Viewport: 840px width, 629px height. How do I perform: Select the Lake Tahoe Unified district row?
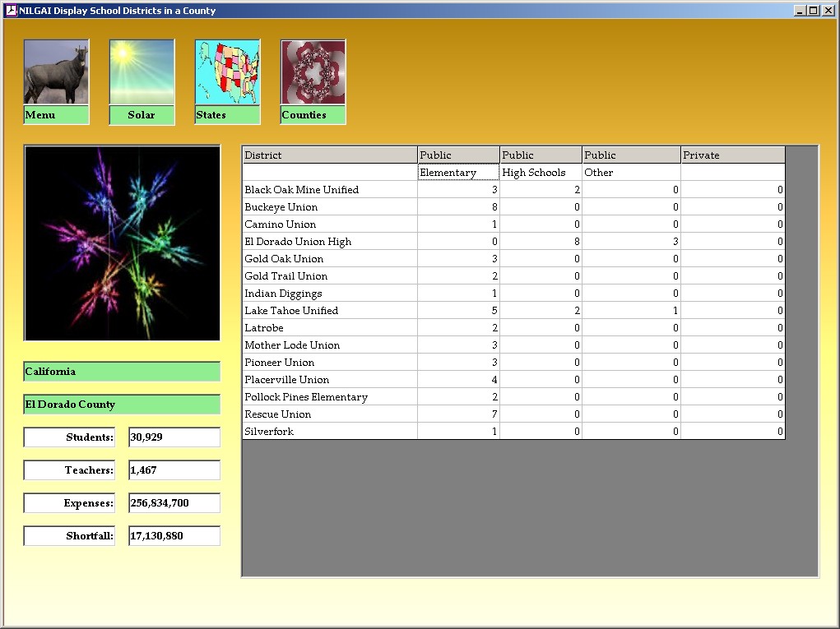click(329, 311)
